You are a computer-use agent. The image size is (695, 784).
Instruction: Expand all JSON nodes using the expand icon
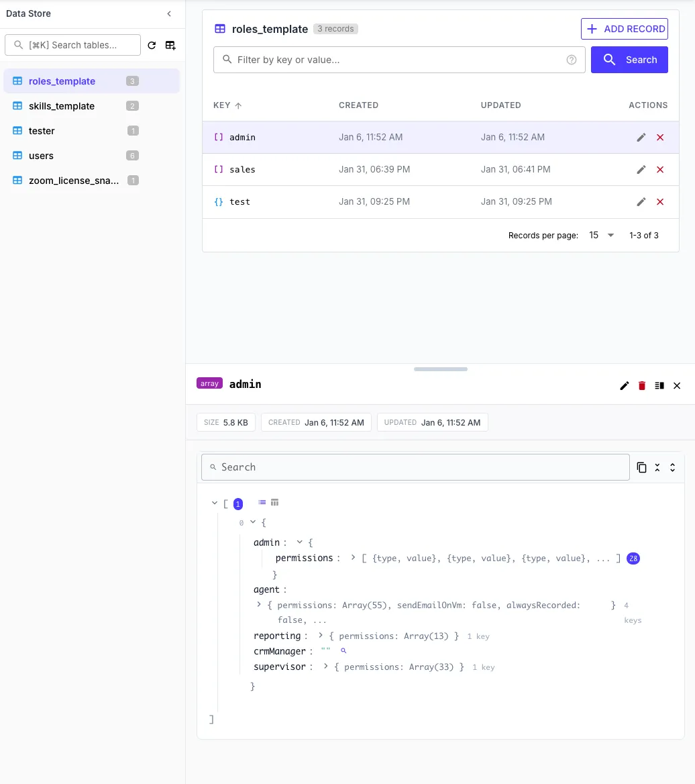(x=673, y=467)
